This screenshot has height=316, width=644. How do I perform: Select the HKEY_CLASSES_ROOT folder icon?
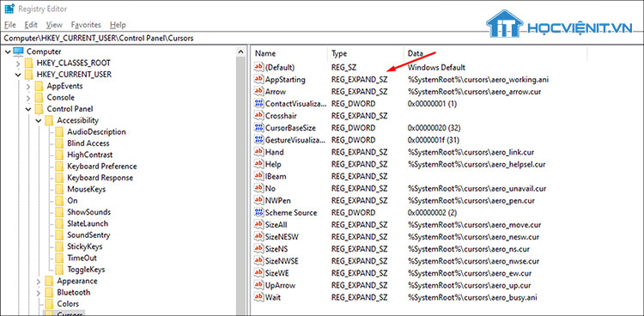(28, 64)
